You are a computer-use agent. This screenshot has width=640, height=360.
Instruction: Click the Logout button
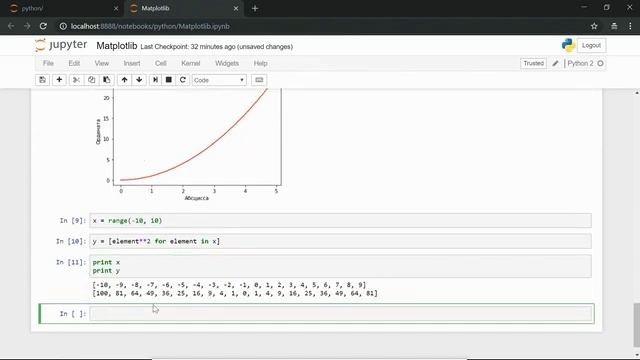(591, 45)
